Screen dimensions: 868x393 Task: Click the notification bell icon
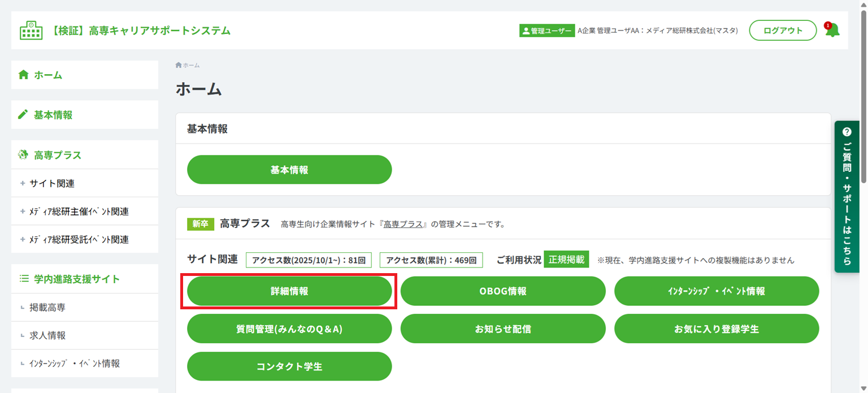pyautogui.click(x=832, y=31)
